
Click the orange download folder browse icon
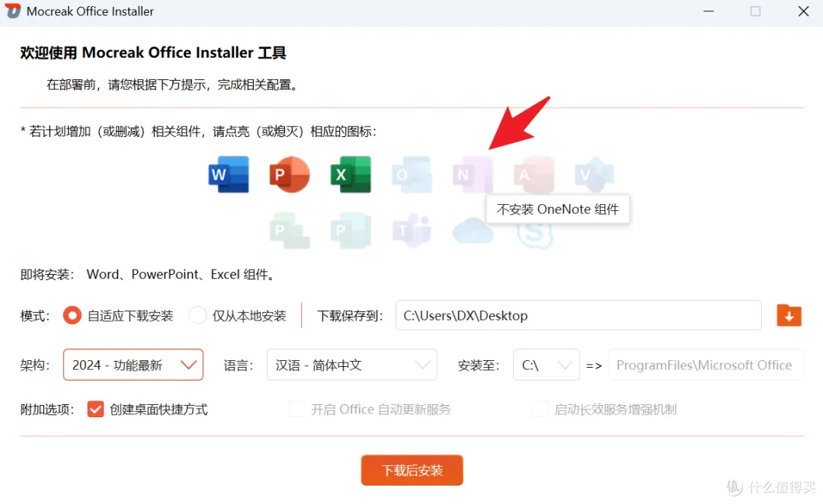[x=789, y=315]
